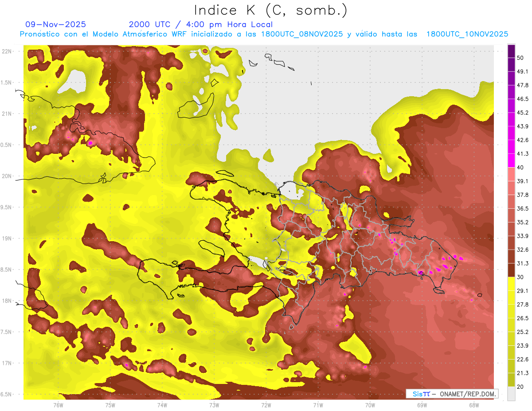Click the "18N" latitude label
532x411 pixels.
(7, 301)
